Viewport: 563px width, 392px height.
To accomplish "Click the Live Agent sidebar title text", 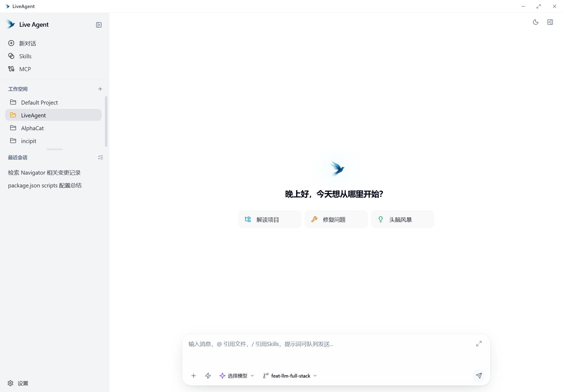I will click(x=34, y=25).
